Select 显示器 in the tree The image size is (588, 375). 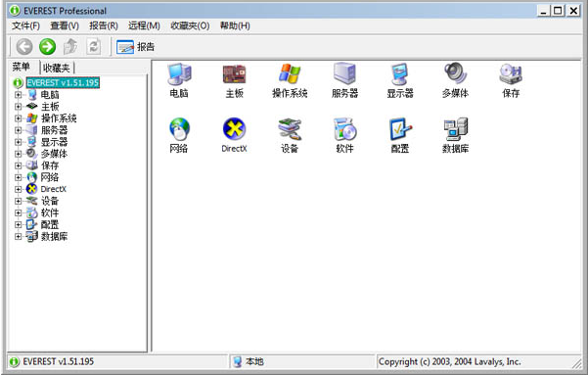coord(54,142)
